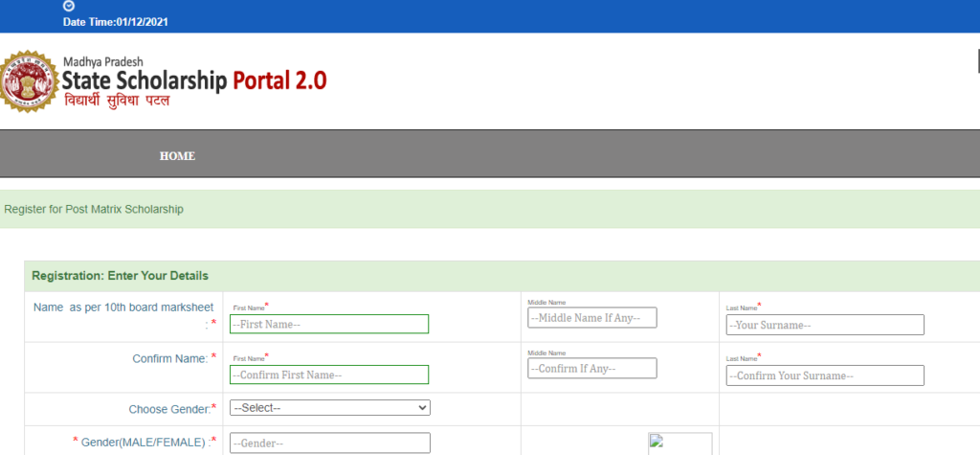Click the Date Time:01/12/2021 text
The image size is (980, 455).
116,22
